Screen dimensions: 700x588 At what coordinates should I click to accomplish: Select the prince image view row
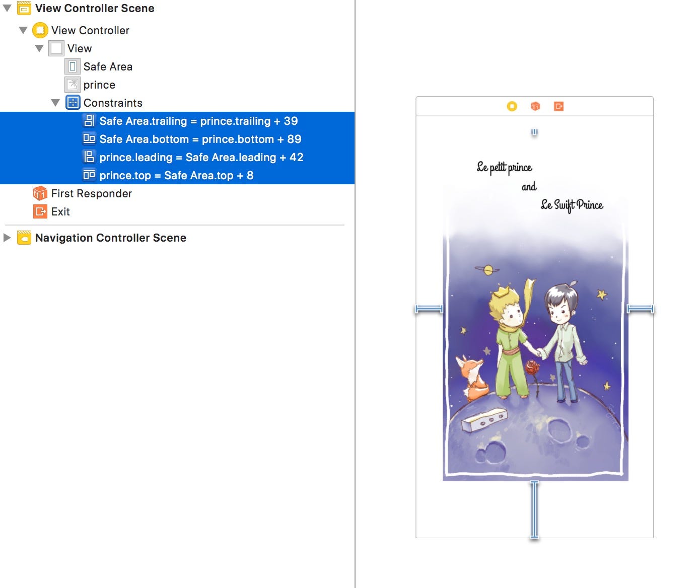point(177,85)
